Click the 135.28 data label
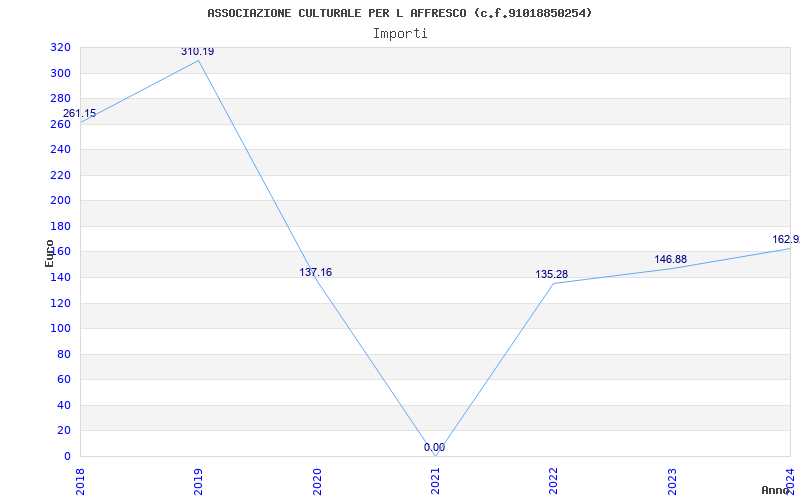This screenshot has width=800, height=500. pos(552,274)
